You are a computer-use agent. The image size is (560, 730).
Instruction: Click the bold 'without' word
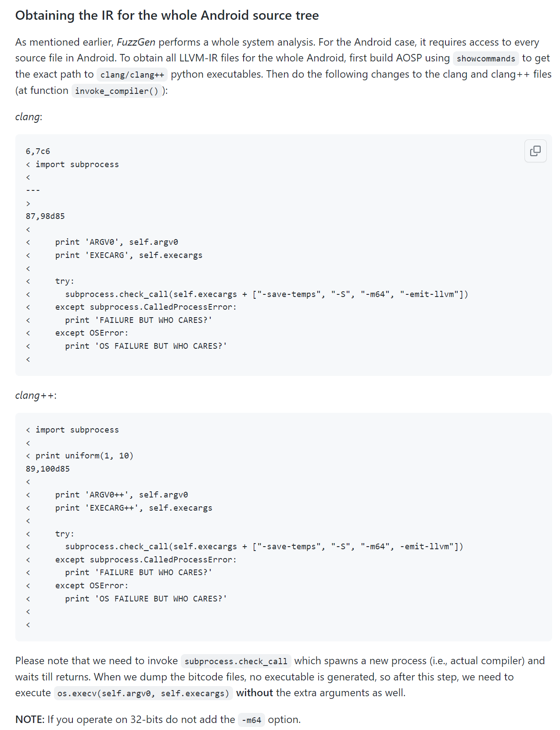(x=255, y=693)
